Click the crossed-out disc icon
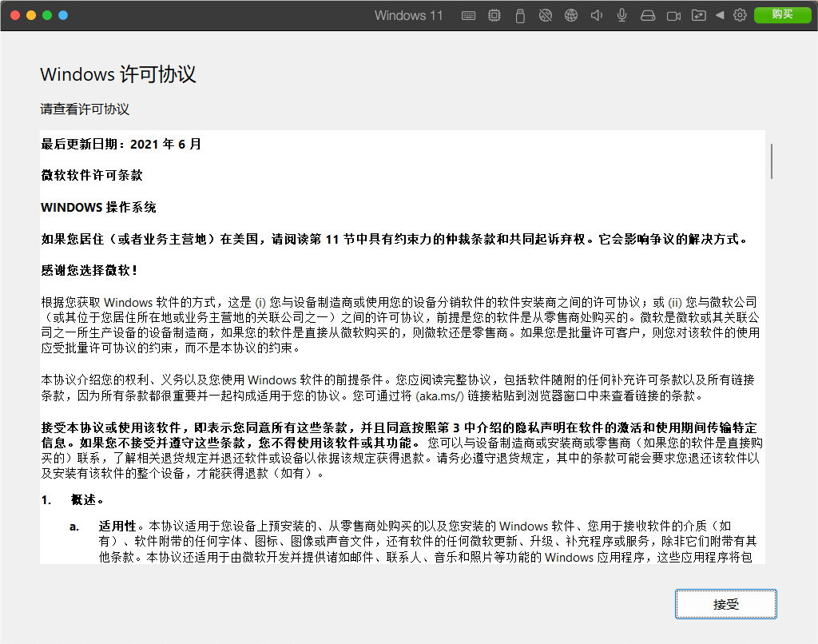 [x=546, y=15]
